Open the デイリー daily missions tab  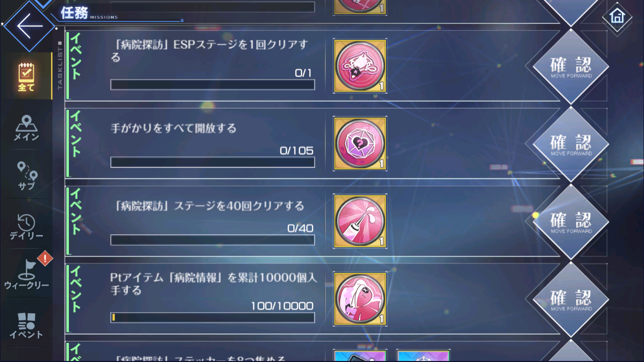[x=26, y=226]
